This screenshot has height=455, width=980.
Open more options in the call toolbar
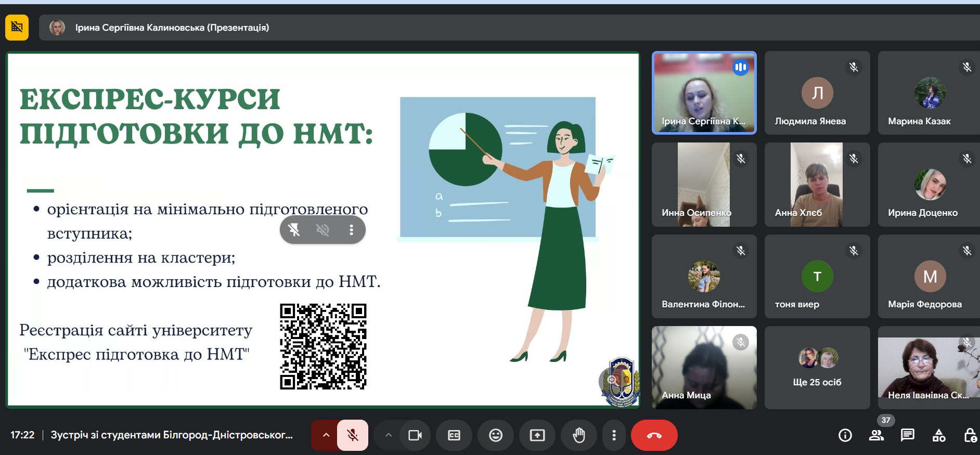tap(614, 435)
